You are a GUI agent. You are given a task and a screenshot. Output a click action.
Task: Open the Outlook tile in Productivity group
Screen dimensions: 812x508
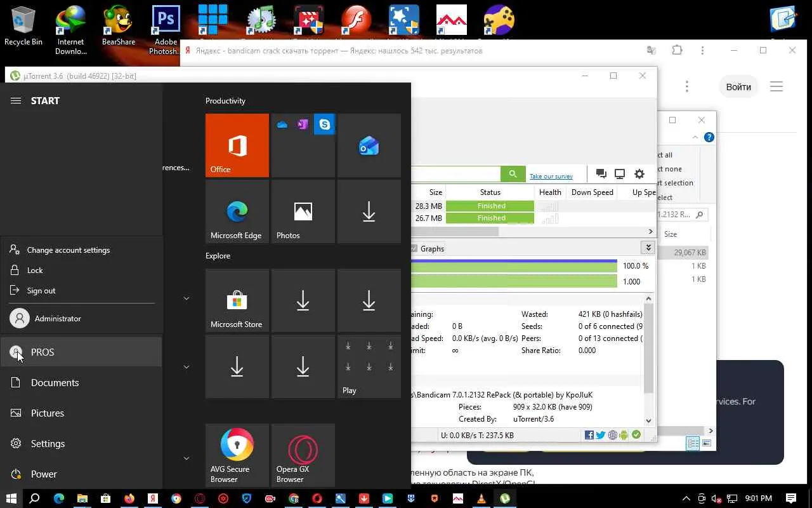(369, 145)
